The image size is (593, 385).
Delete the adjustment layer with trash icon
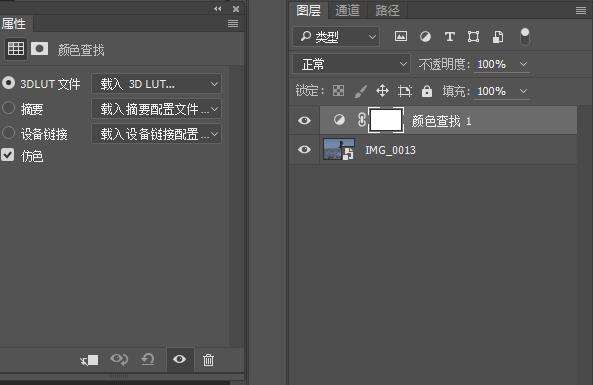click(x=208, y=360)
